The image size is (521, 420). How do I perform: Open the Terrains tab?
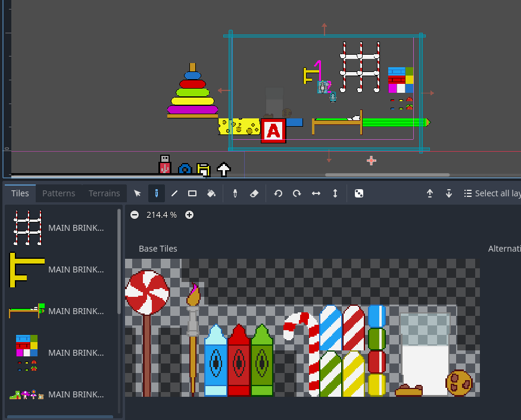tap(104, 193)
